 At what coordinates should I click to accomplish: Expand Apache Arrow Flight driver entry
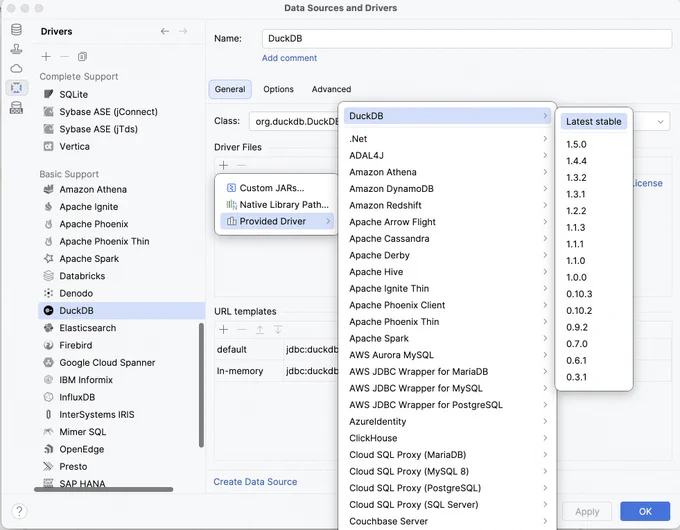coord(447,222)
